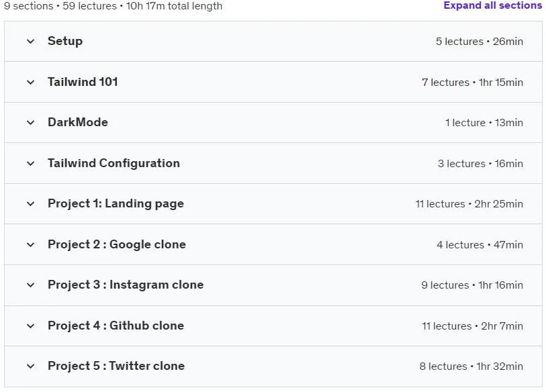This screenshot has height=392, width=546.
Task: Click the Tailwind Configuration chevron icon
Action: click(31, 163)
